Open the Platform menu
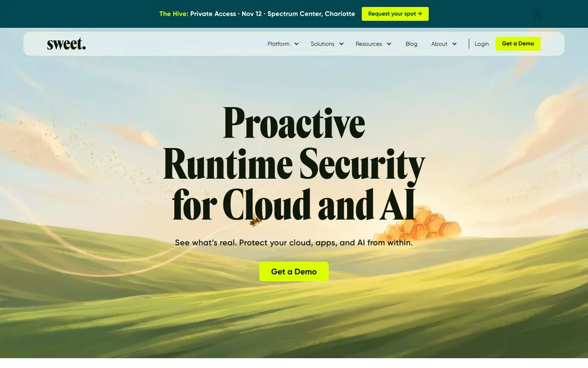This screenshot has height=368, width=588. (x=278, y=44)
